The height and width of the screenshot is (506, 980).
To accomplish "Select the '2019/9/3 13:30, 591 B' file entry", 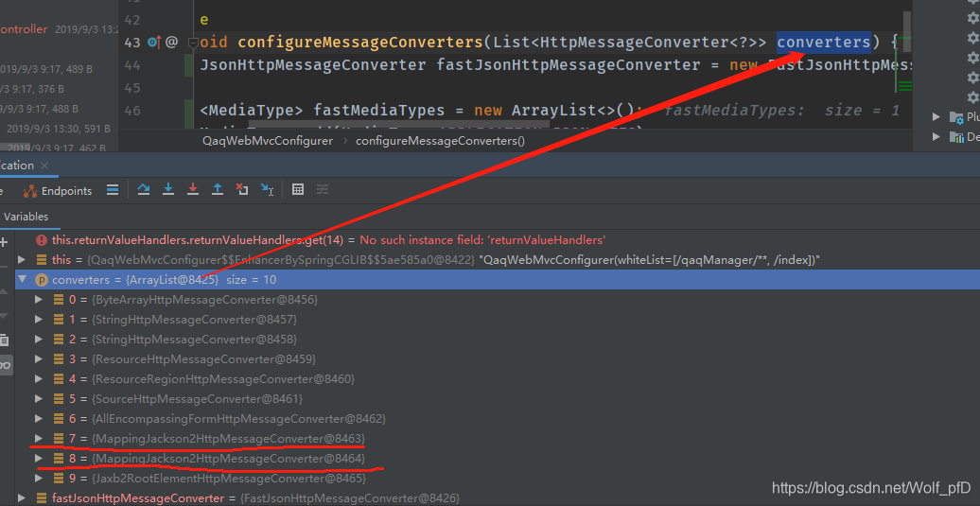I will [58, 129].
